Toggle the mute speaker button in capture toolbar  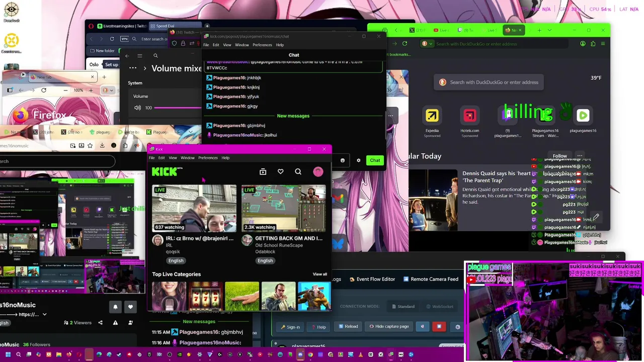click(x=422, y=326)
